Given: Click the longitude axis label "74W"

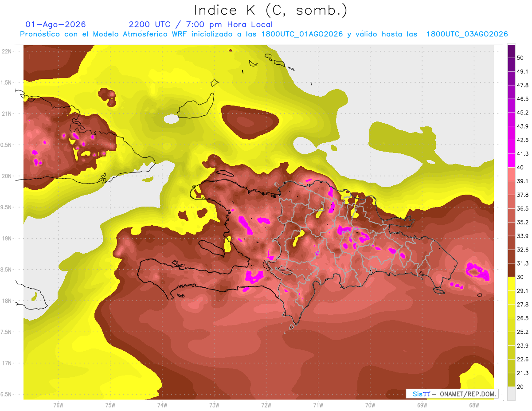Looking at the screenshot, I should [162, 405].
